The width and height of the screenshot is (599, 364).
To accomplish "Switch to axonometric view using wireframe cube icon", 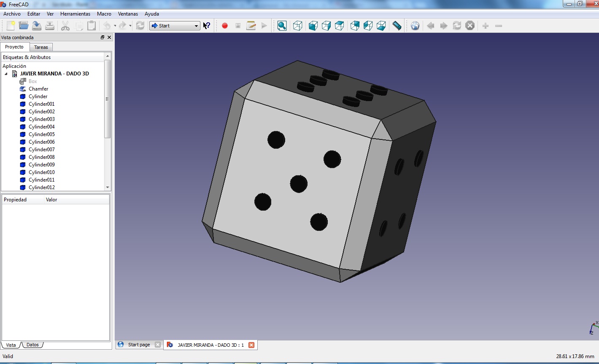I will [298, 26].
